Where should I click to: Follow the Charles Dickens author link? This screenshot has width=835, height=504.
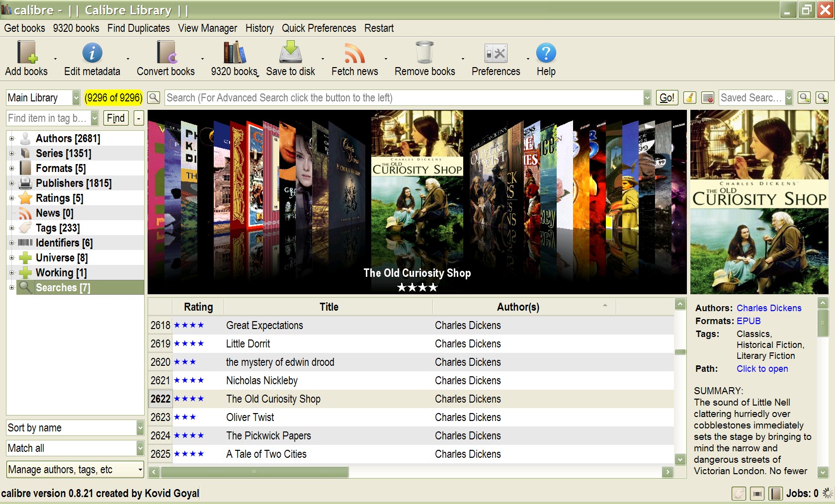768,308
